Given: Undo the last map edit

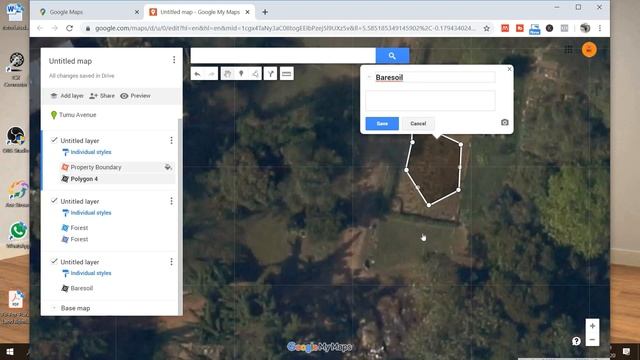Looking at the screenshot, I should [x=198, y=74].
